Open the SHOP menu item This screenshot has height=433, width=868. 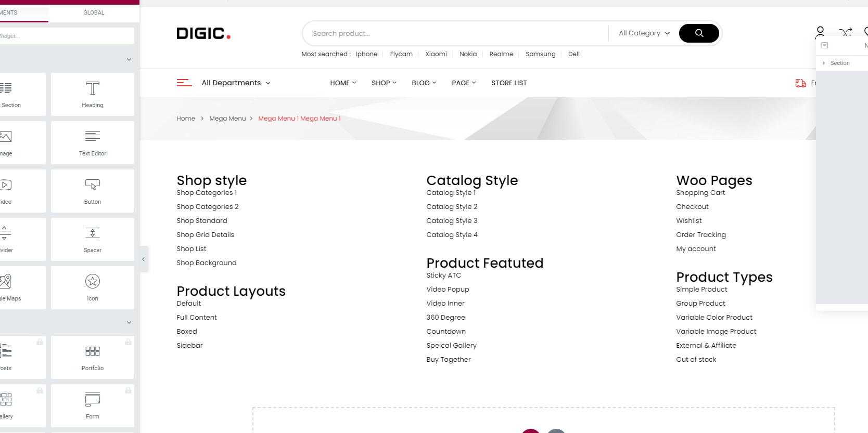(384, 83)
